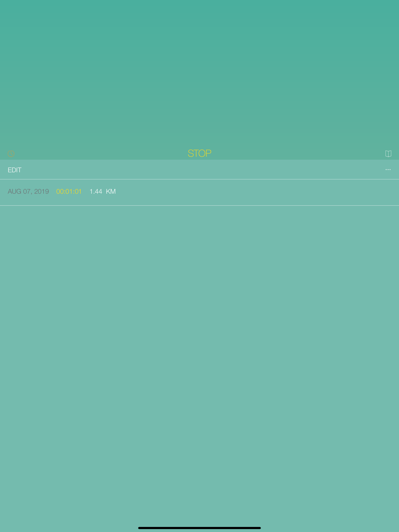Screen dimensions: 399x532
Task: Select the AUG 07, 2019 entry date
Action: tap(28, 191)
